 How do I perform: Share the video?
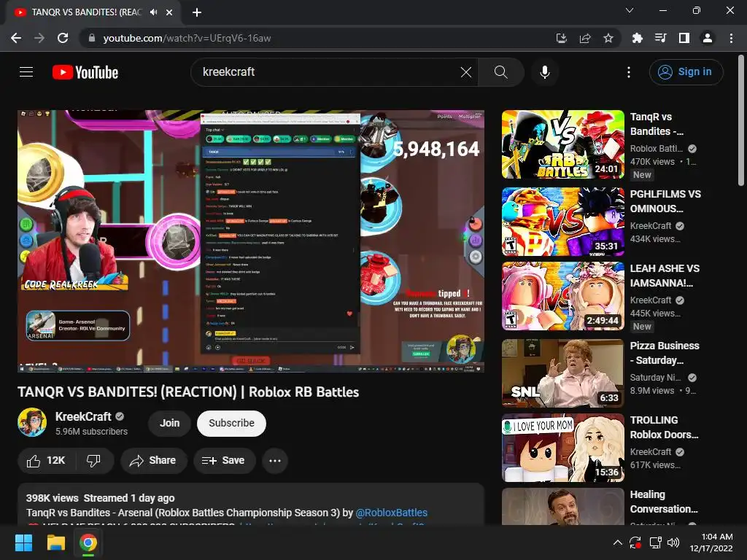pyautogui.click(x=153, y=461)
